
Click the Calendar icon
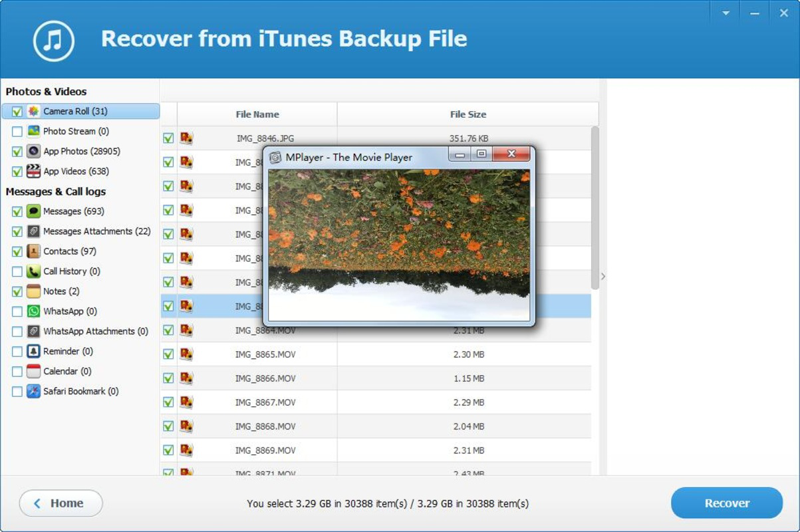33,371
